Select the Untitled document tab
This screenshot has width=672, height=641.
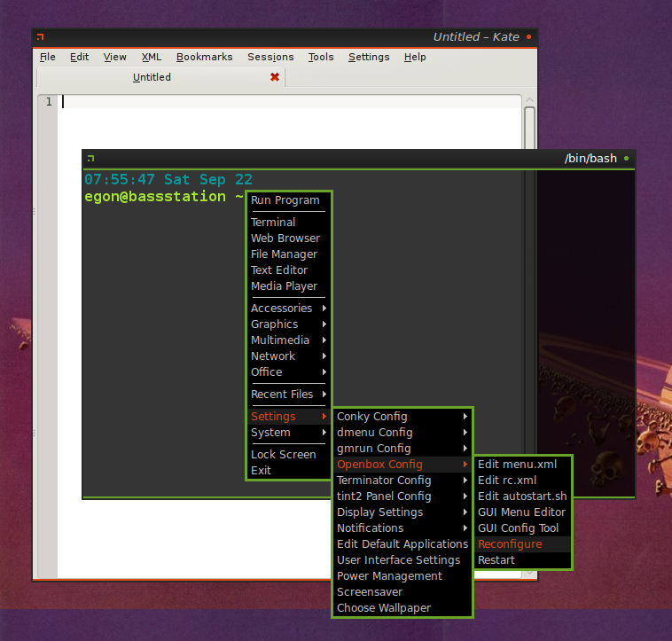click(x=160, y=77)
